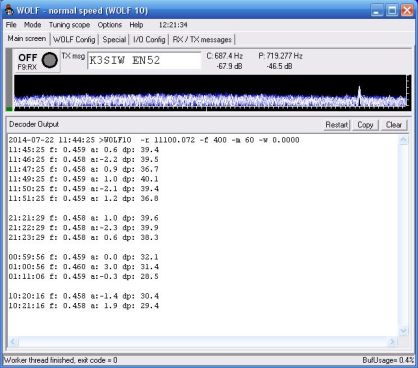Select the 10:21:16 decoder line
The height and width of the screenshot is (368, 418).
coord(84,306)
